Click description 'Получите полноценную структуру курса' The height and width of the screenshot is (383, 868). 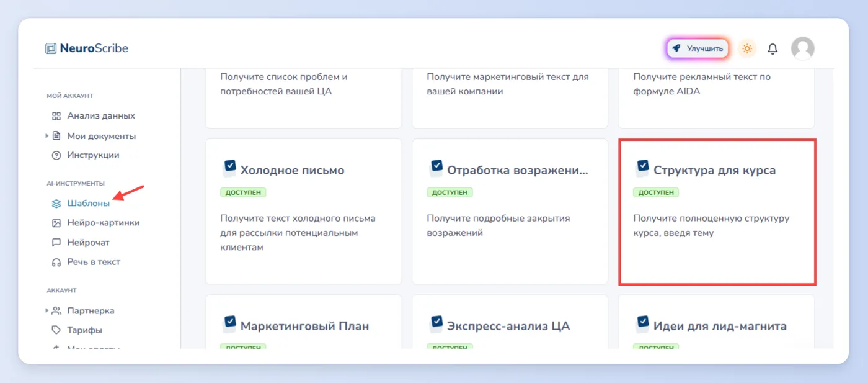click(711, 226)
